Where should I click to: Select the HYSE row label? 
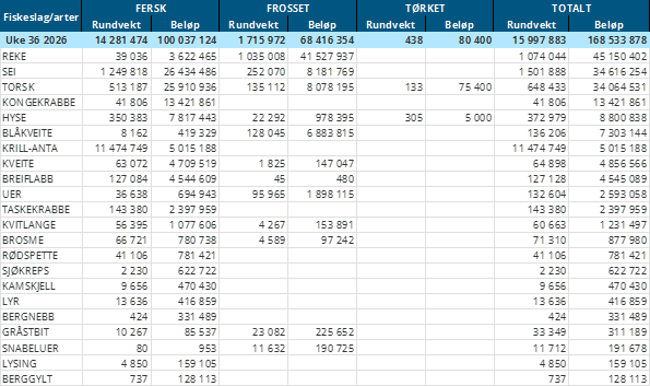(14, 117)
